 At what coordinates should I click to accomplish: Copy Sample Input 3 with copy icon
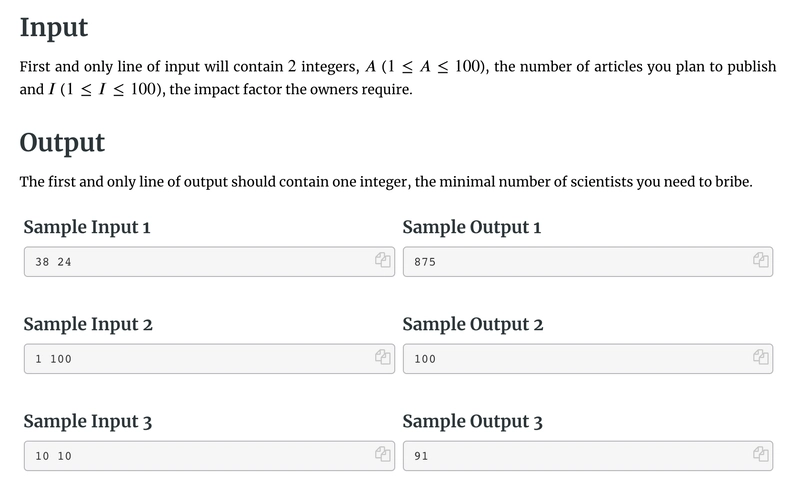(383, 454)
